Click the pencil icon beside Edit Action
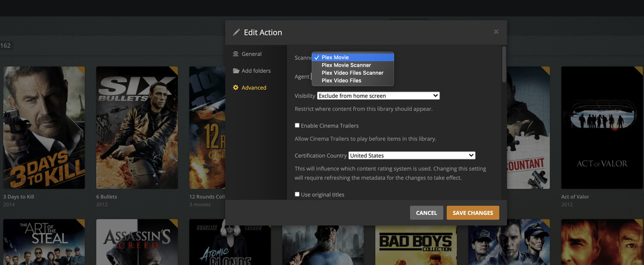The height and width of the screenshot is (265, 644). pos(236,33)
